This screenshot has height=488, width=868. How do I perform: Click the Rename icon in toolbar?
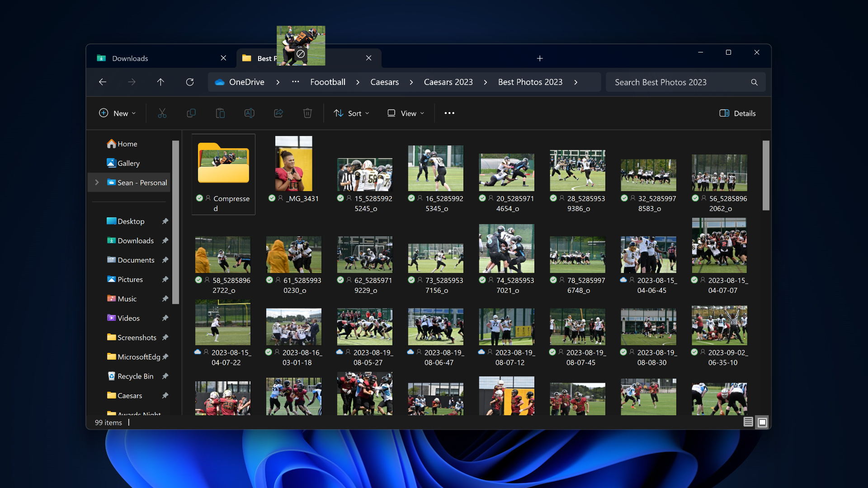pyautogui.click(x=249, y=113)
